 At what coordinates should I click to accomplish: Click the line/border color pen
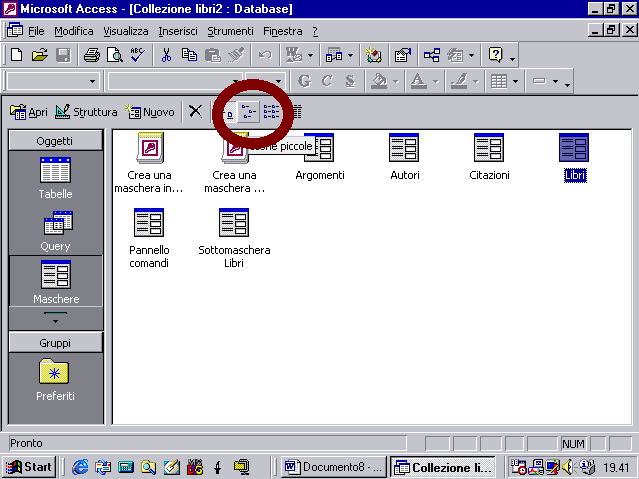pos(459,82)
